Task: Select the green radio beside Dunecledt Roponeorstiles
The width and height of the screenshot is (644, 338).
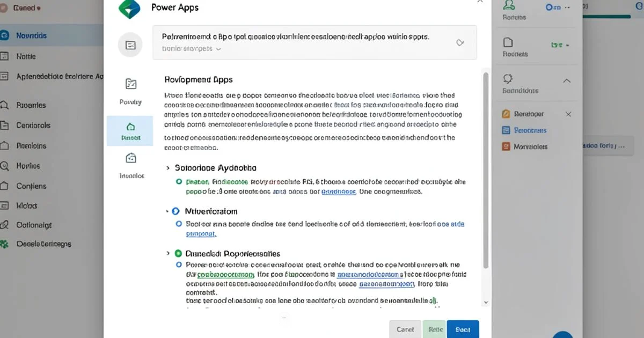Action: [179, 253]
